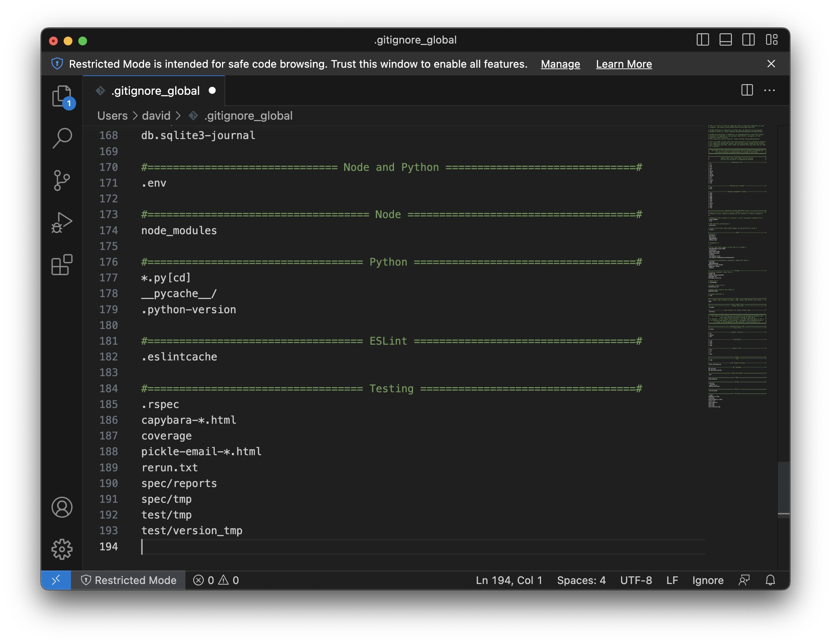831x644 pixels.
Task: Open Source Control view icon
Action: [62, 180]
